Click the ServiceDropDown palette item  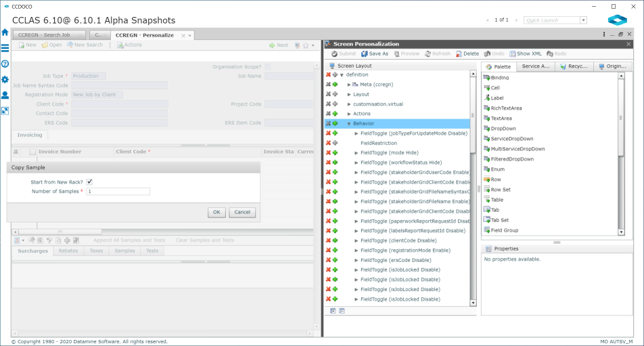509,139
